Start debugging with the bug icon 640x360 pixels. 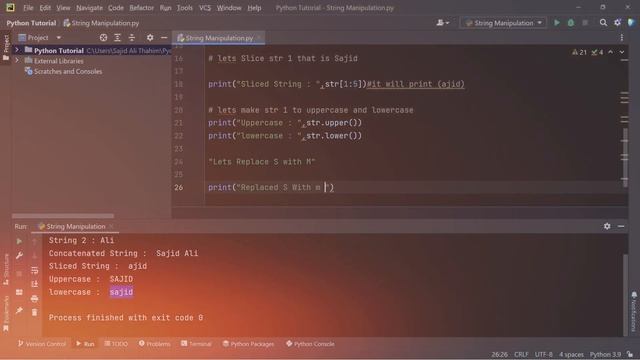[571, 23]
